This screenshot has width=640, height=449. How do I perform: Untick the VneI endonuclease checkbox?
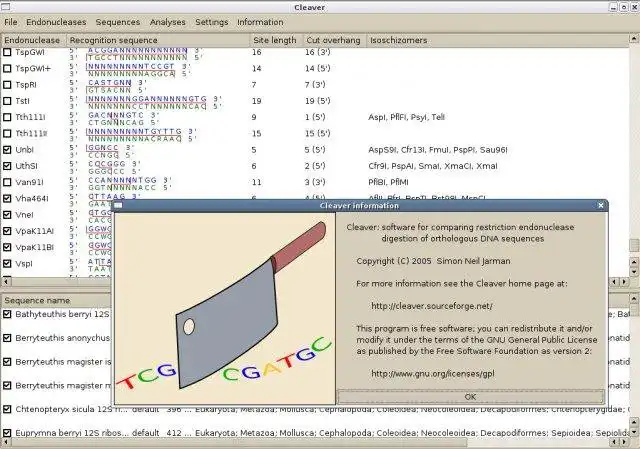tap(7, 215)
